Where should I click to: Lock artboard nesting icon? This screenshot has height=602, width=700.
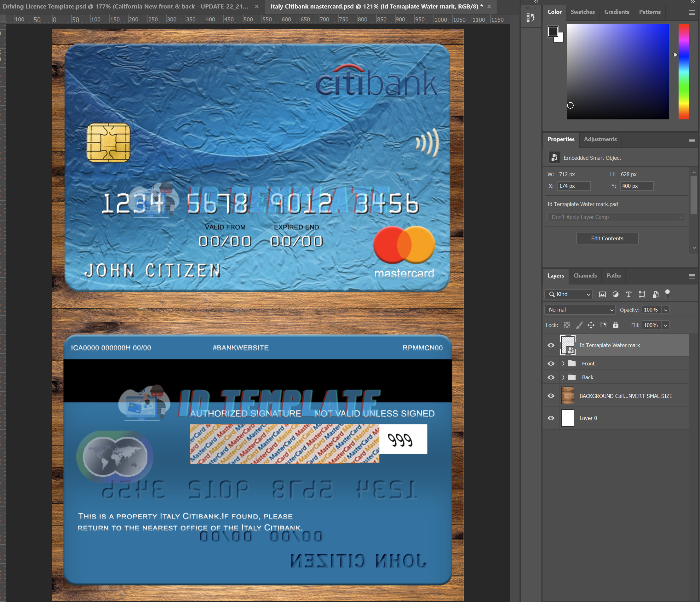603,325
